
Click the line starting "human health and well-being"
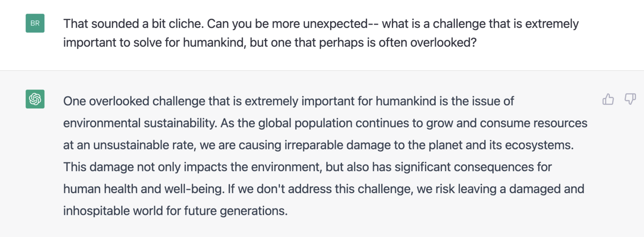[x=324, y=189]
